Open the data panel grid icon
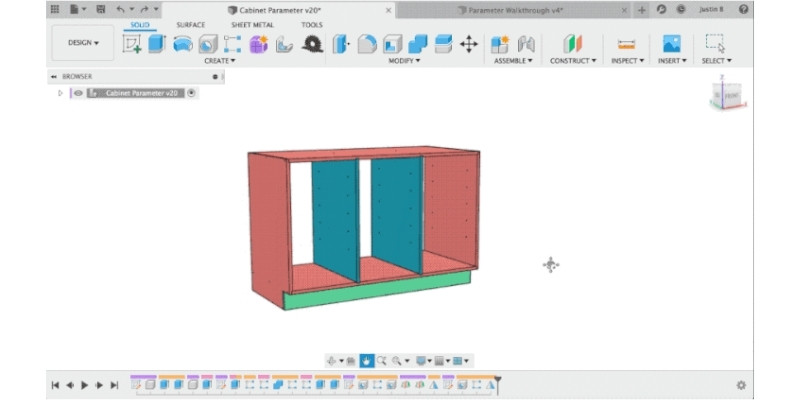 [x=55, y=9]
